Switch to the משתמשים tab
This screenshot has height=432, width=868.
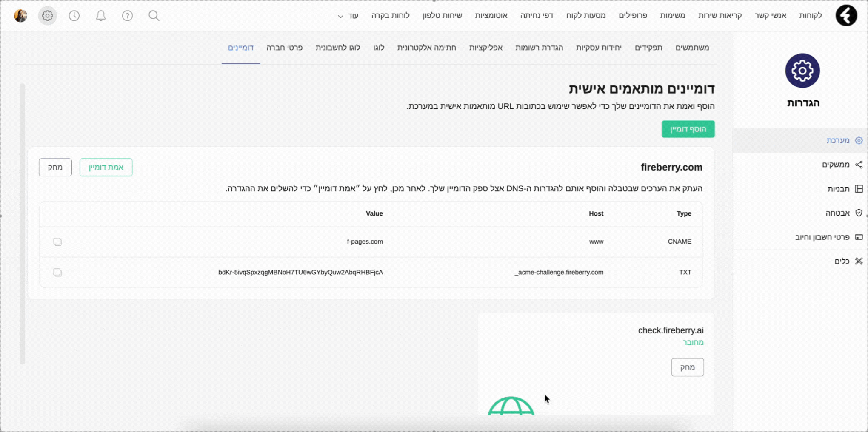pos(692,48)
